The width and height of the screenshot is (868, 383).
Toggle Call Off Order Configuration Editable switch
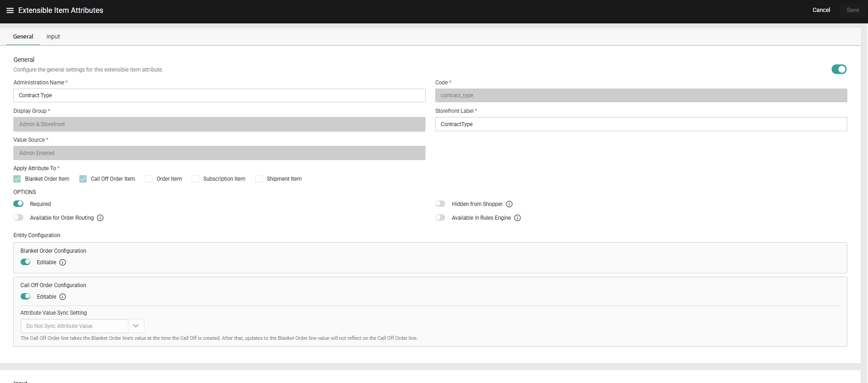(26, 296)
